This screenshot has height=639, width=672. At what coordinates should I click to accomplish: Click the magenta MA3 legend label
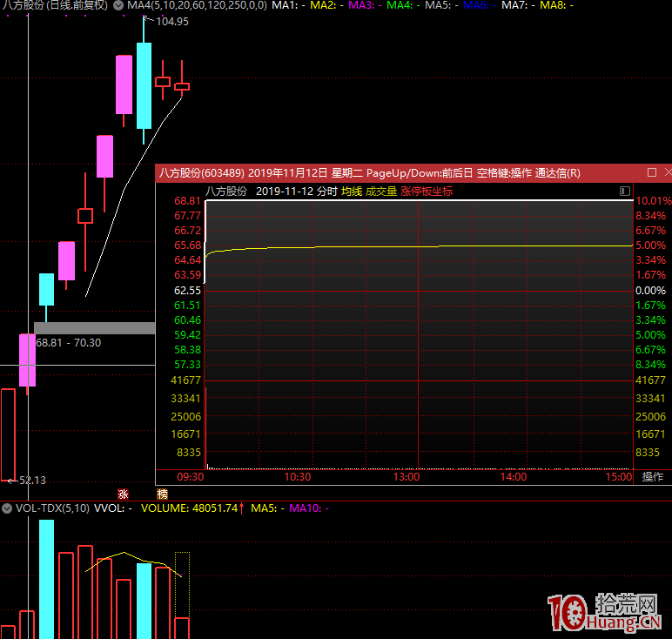click(x=365, y=5)
